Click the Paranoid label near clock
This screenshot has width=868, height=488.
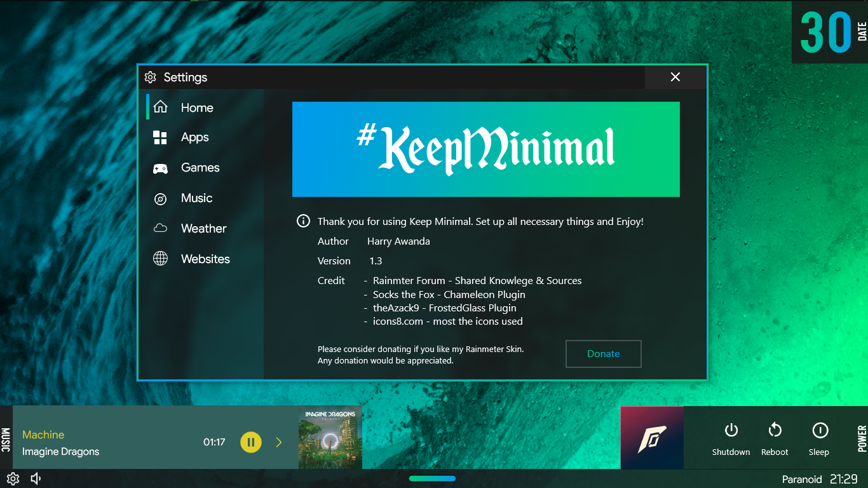pos(802,479)
